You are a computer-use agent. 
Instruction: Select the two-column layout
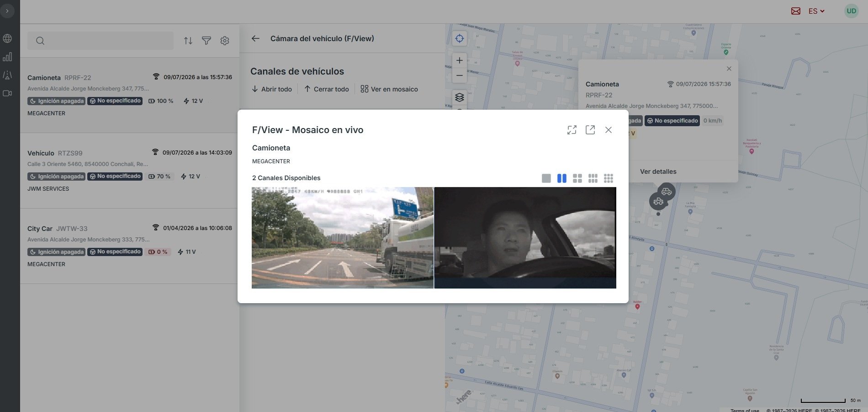[562, 178]
